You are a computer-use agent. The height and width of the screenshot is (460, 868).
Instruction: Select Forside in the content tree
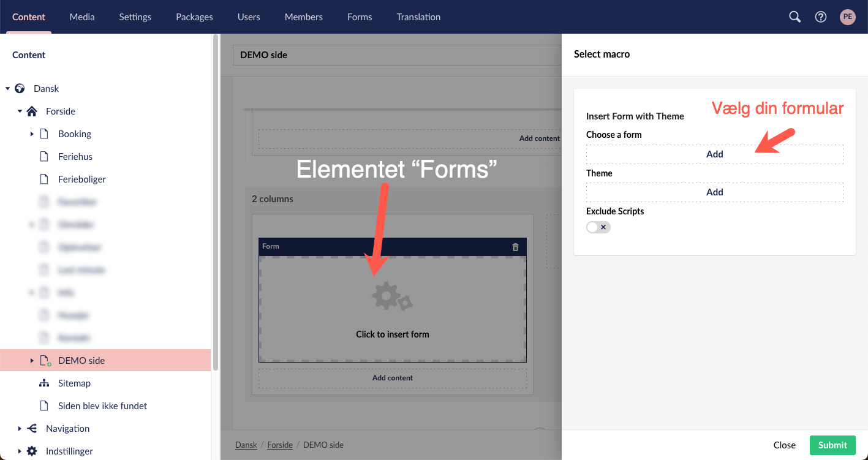(61, 111)
